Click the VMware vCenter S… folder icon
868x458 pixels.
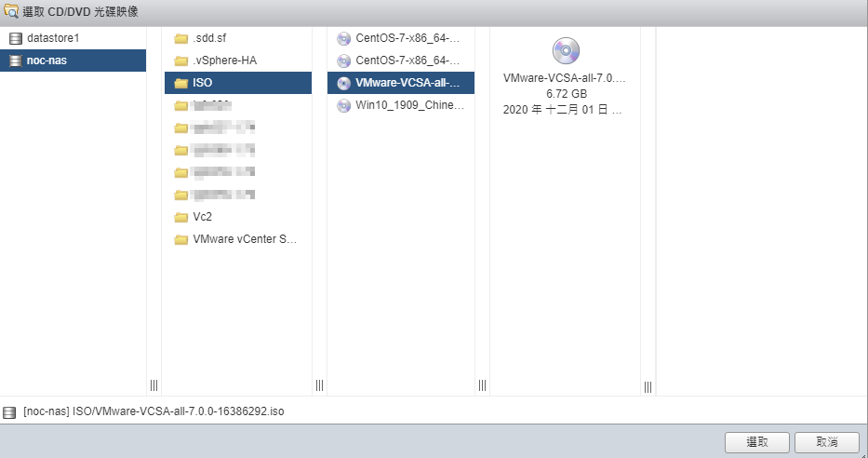point(181,239)
